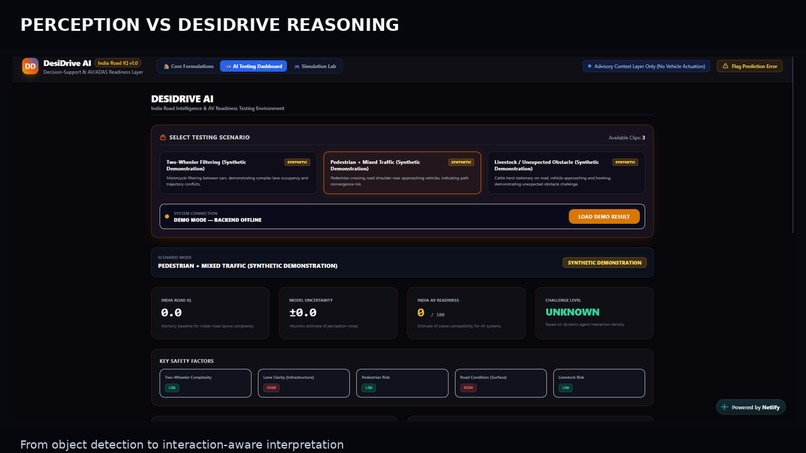806x453 pixels.
Task: Click Model Uncertainty ±0.0 metric card
Action: (x=338, y=313)
